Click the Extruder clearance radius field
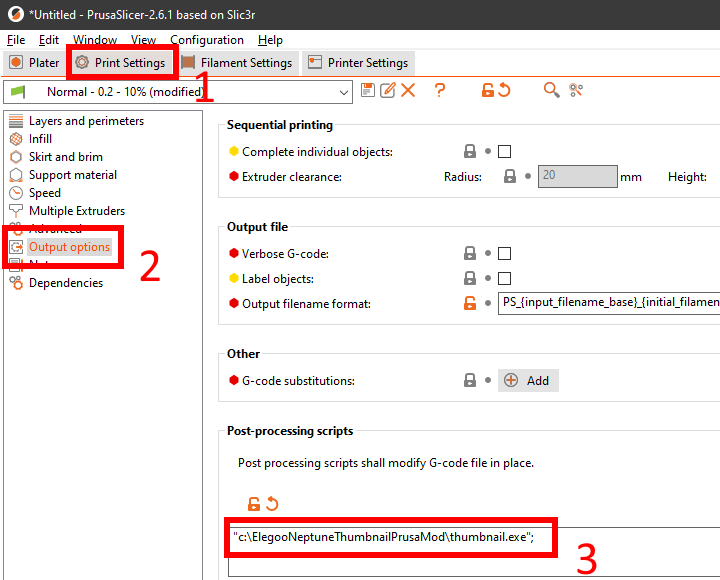720x580 pixels. (578, 176)
